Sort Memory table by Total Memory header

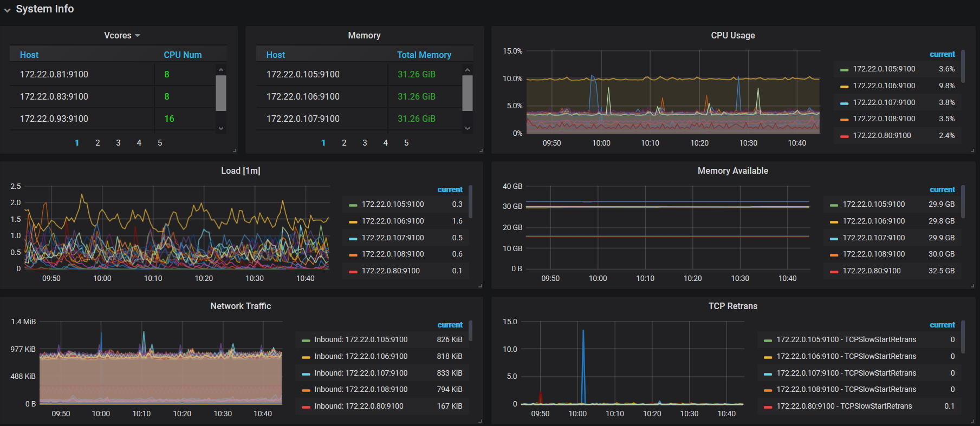[424, 55]
